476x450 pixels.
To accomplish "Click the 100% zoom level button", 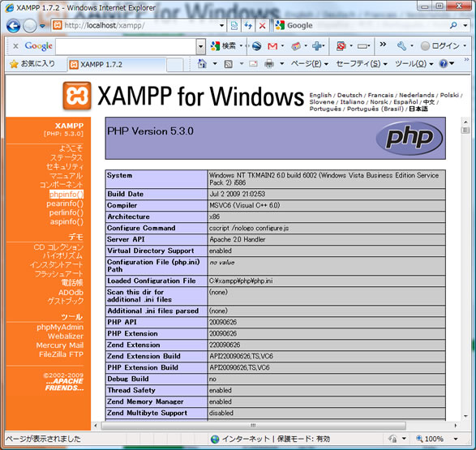I will pyautogui.click(x=430, y=439).
